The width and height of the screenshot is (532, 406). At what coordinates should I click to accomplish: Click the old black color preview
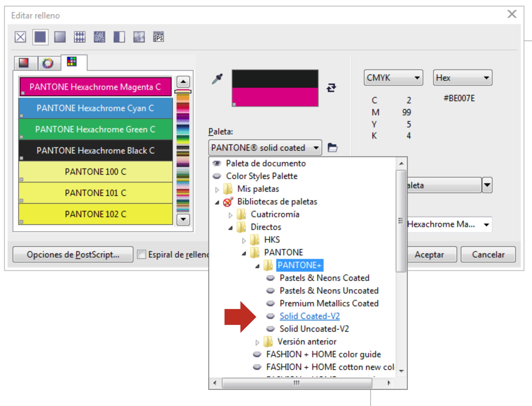pyautogui.click(x=275, y=79)
